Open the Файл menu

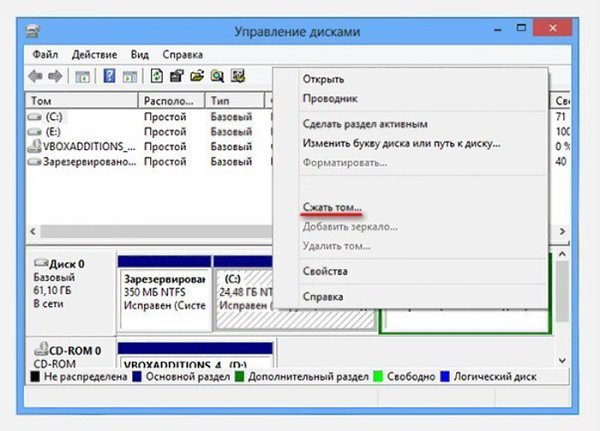coord(45,55)
